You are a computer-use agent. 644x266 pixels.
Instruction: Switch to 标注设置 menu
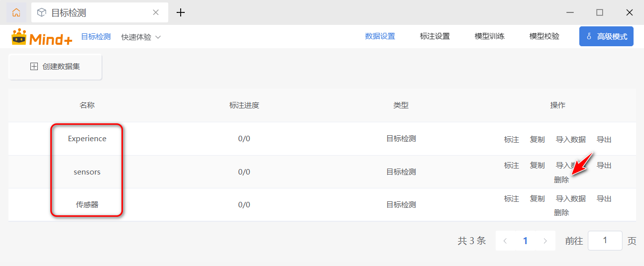coord(434,36)
